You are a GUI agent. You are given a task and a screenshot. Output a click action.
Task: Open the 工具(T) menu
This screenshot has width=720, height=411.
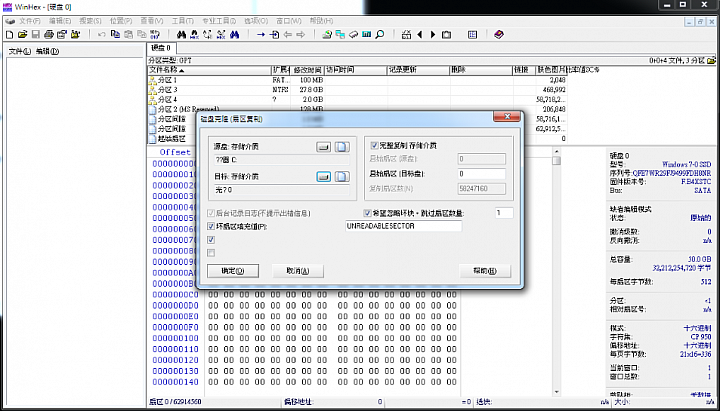[182, 20]
